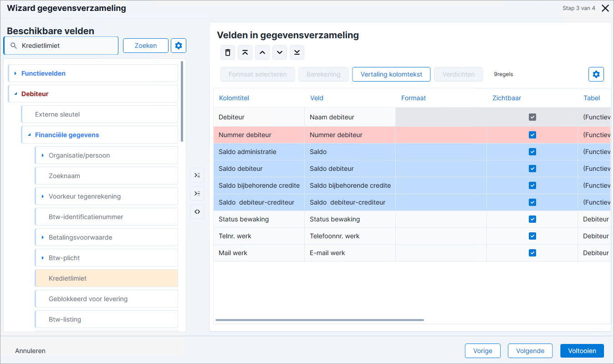The height and width of the screenshot is (364, 614).
Task: Move selected field to top
Action: [x=245, y=52]
